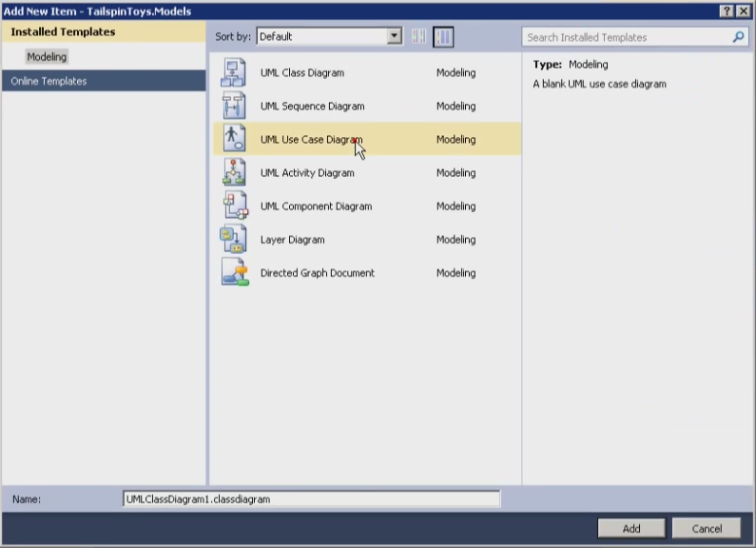
Task: Select the Layer Diagram template label
Action: coord(292,240)
